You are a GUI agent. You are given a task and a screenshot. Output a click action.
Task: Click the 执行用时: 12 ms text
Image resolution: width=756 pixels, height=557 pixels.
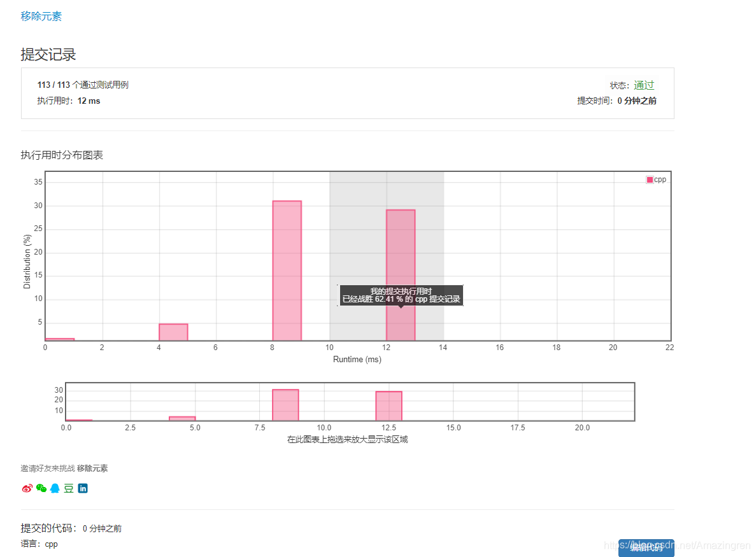pos(68,101)
